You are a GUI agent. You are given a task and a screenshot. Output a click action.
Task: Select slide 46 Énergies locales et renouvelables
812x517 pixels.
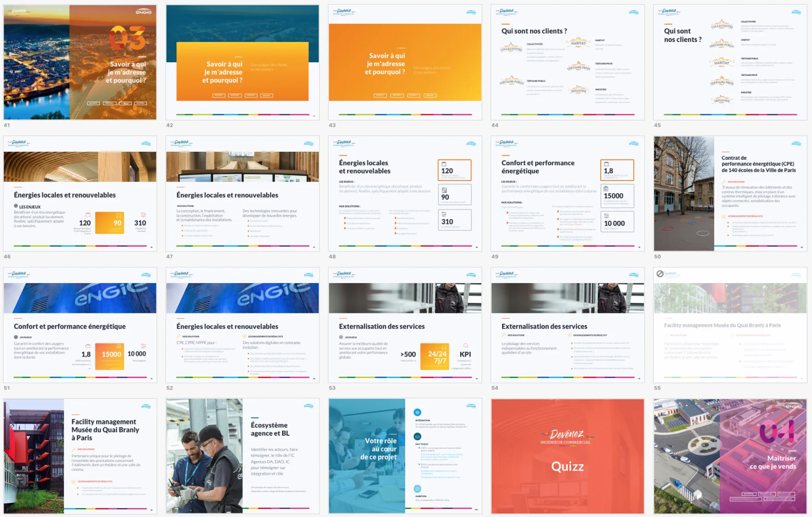80,194
